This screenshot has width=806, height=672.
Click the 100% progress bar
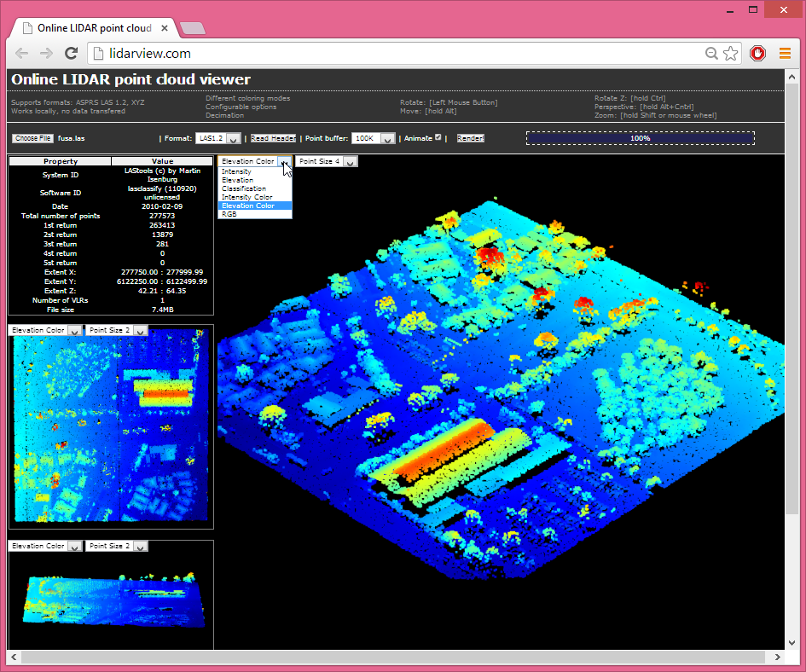pos(640,138)
